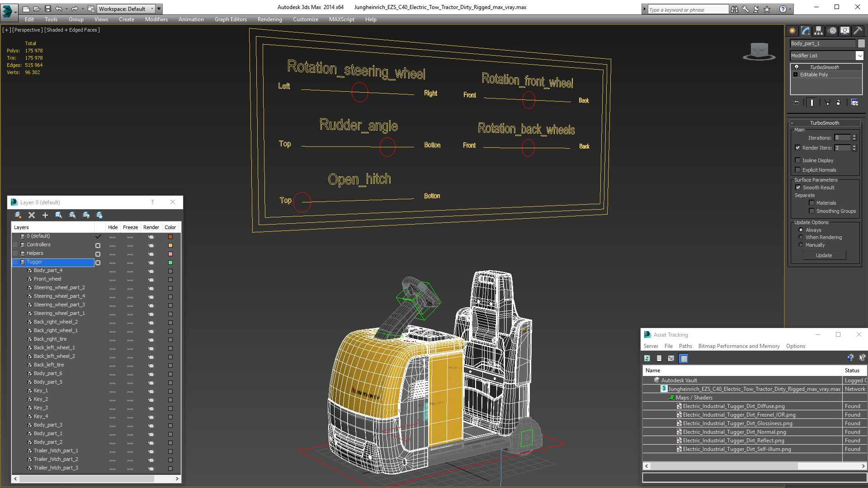Open the Modifiers menu in menu bar
The height and width of the screenshot is (488, 868).
click(155, 19)
